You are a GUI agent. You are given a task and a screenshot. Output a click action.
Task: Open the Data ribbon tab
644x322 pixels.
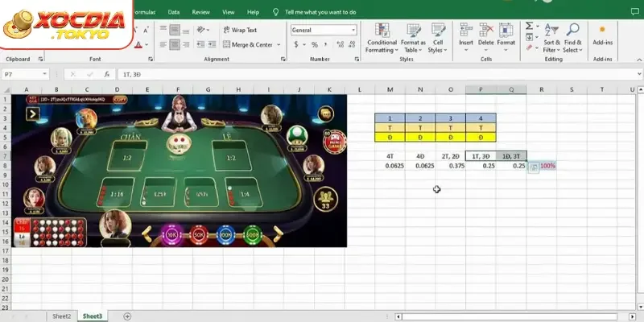174,12
